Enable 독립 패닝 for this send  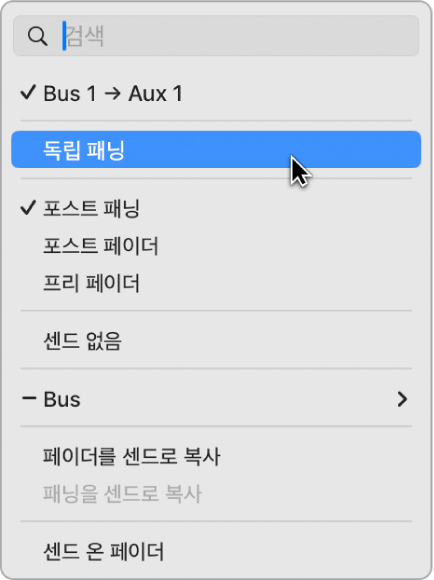click(x=216, y=149)
